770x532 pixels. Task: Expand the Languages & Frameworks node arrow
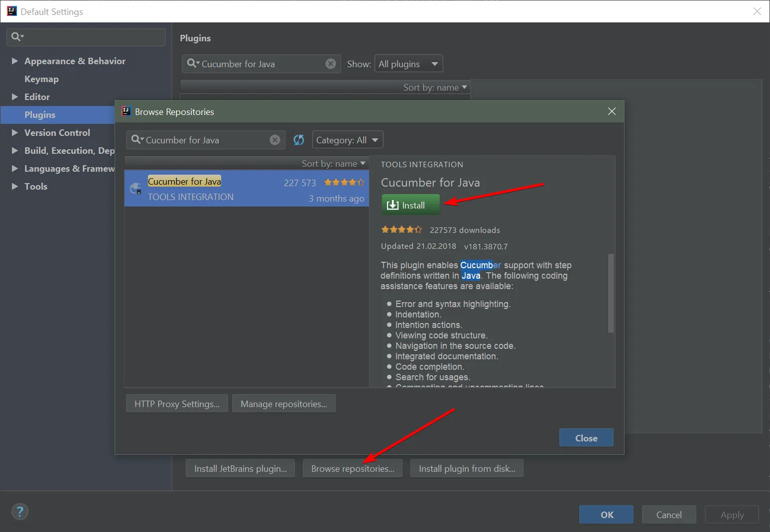click(x=15, y=168)
